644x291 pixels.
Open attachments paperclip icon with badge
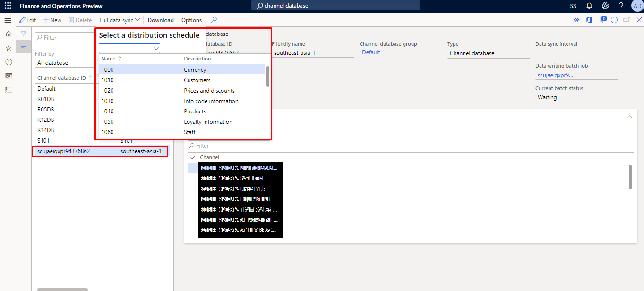pos(603,20)
